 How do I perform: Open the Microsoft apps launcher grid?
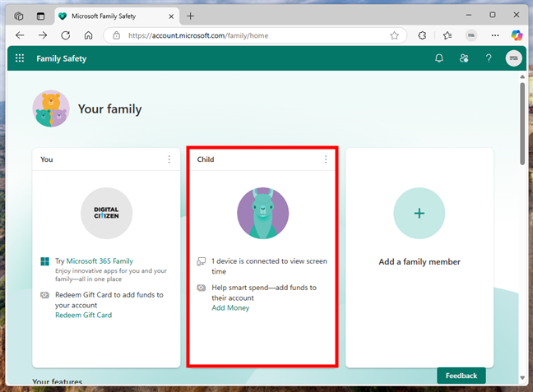click(20, 58)
